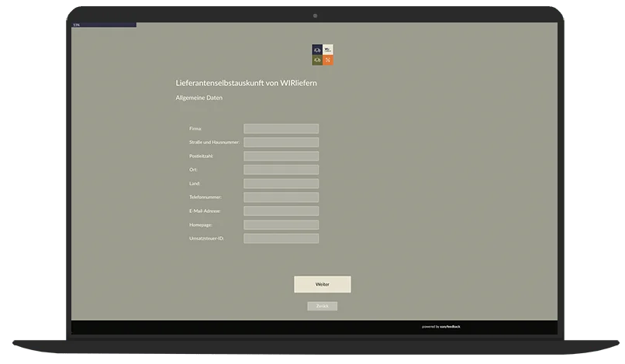Screen dimensions: 625x364
Task: Click into the Ort field
Action: (x=281, y=170)
